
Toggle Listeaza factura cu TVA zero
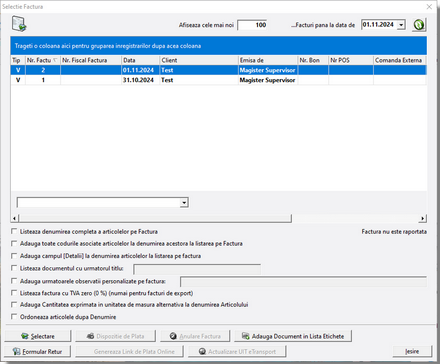coord(14,293)
